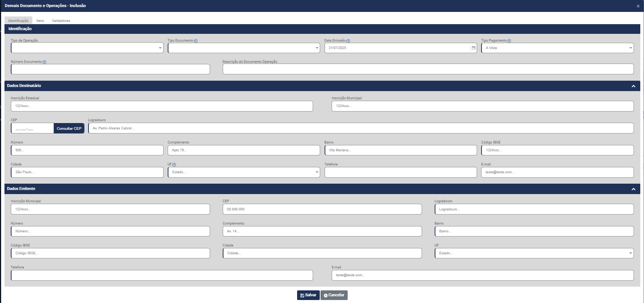Open the UF dropdown in Dados Emitente

point(534,253)
